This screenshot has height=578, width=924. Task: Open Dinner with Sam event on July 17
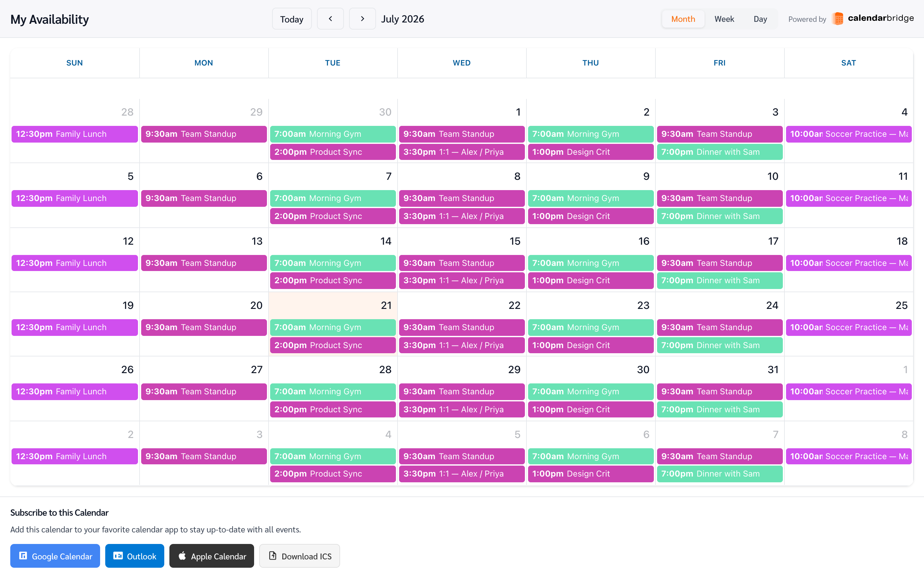[x=720, y=281]
